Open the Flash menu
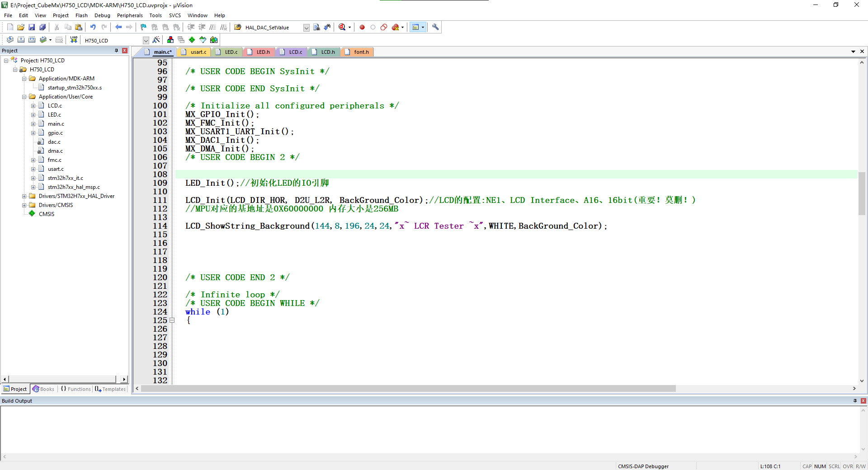Screen dimensions: 868x470 [x=81, y=15]
